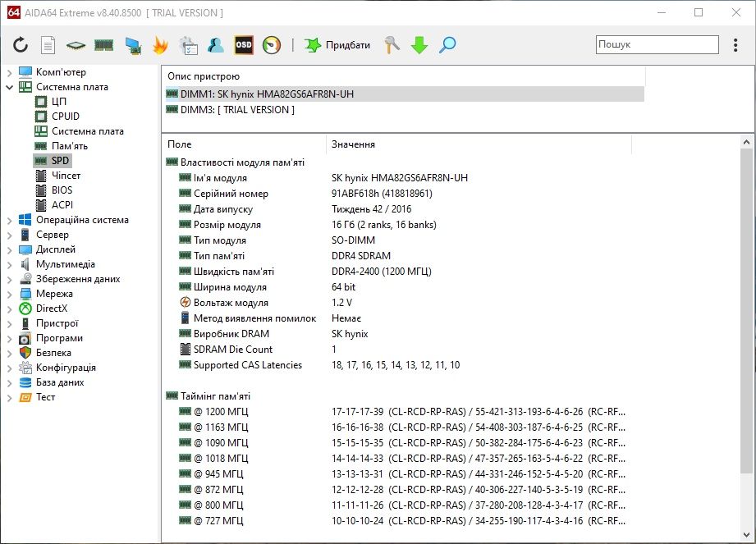
Task: Expand the Комп'ютер tree node
Action: [9, 73]
